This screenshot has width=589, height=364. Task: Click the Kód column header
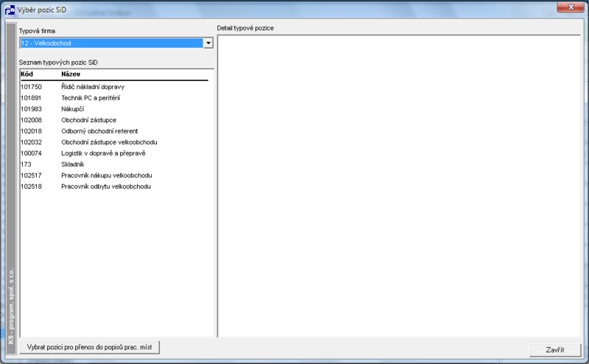pyautogui.click(x=27, y=74)
